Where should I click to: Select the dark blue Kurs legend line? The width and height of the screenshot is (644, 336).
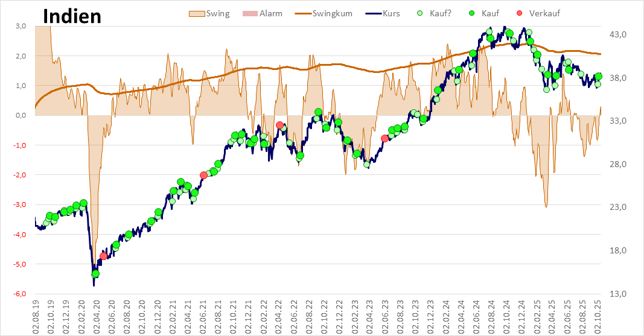(x=373, y=13)
